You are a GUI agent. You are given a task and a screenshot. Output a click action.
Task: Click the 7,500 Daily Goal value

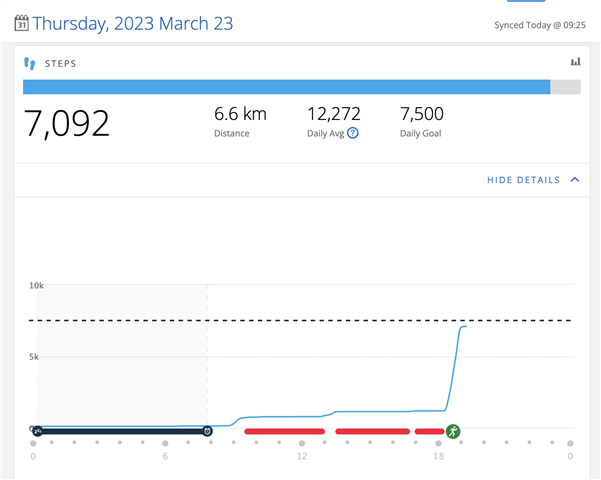(x=421, y=114)
